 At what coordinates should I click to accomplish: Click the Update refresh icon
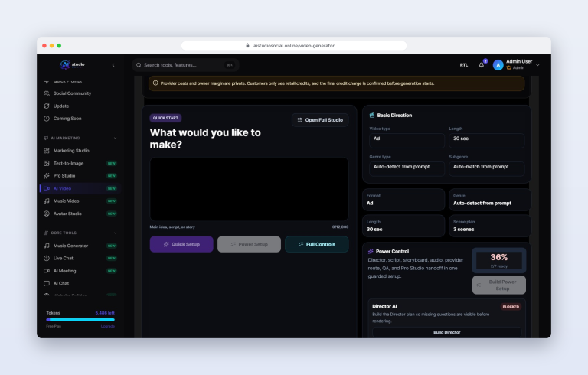47,106
